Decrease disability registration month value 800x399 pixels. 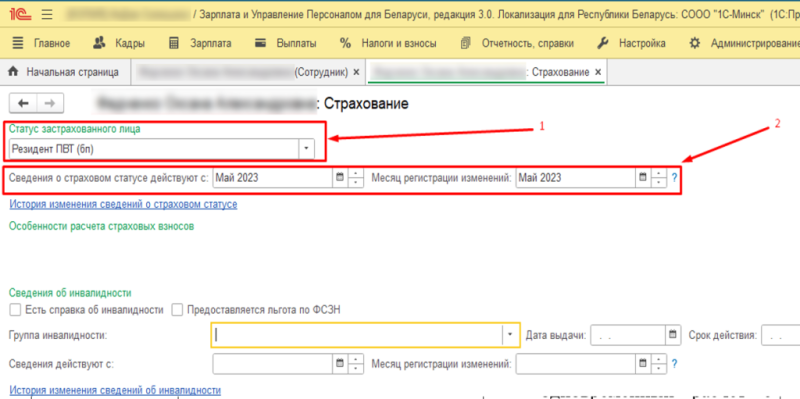click(x=659, y=368)
